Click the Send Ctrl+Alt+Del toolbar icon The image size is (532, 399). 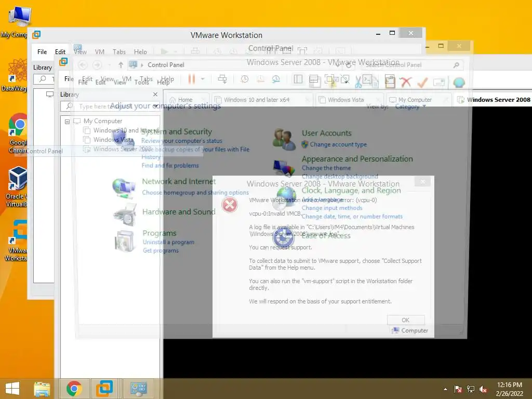coord(222,79)
